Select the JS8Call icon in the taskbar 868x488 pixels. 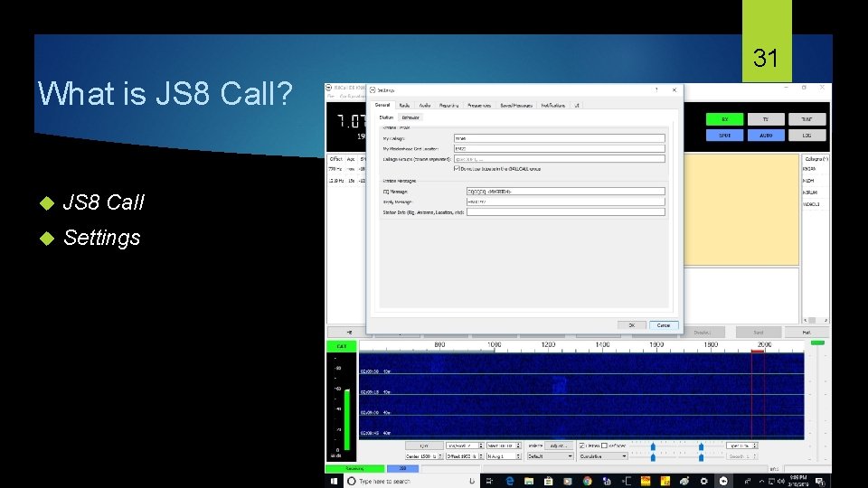pyautogui.click(x=723, y=482)
